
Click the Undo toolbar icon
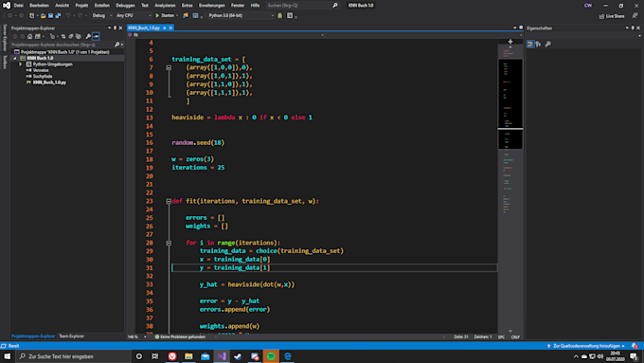68,15
